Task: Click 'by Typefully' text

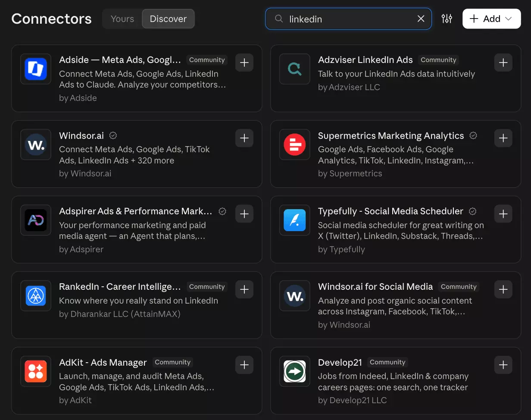Action: coord(341,249)
